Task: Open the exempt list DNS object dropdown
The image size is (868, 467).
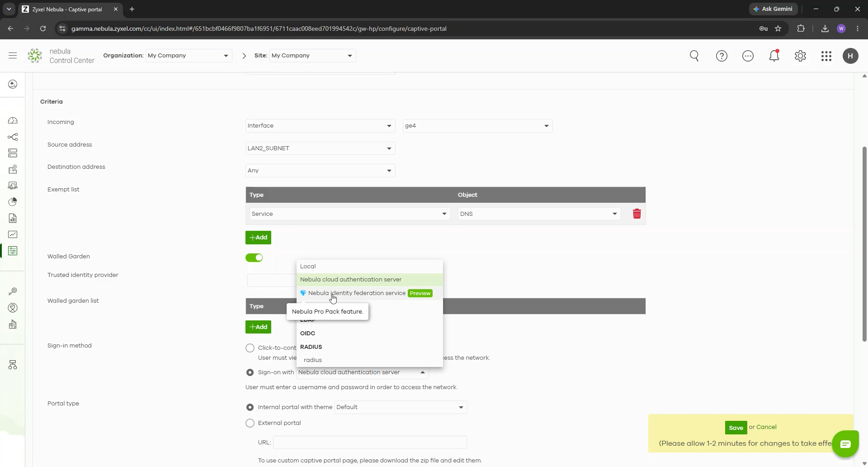Action: tap(539, 214)
